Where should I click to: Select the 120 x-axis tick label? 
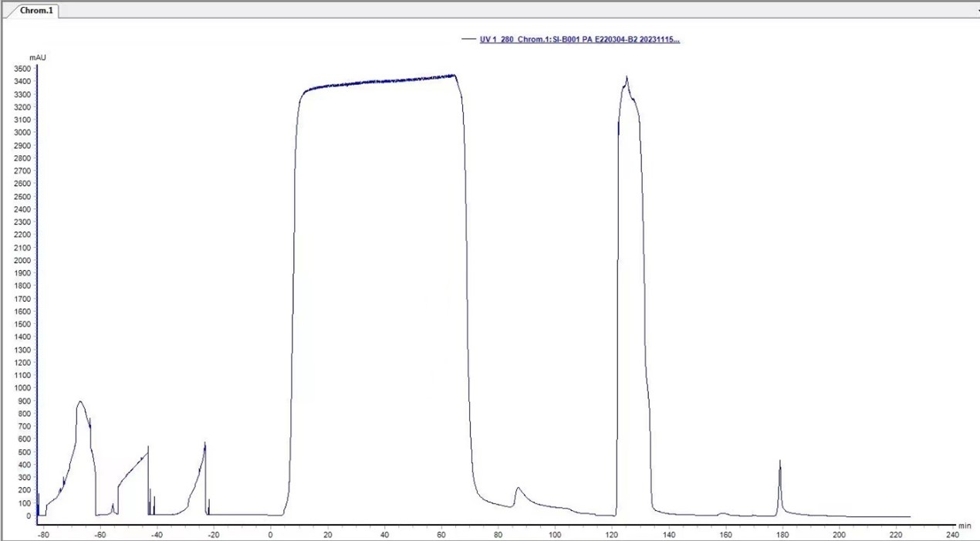click(x=612, y=534)
